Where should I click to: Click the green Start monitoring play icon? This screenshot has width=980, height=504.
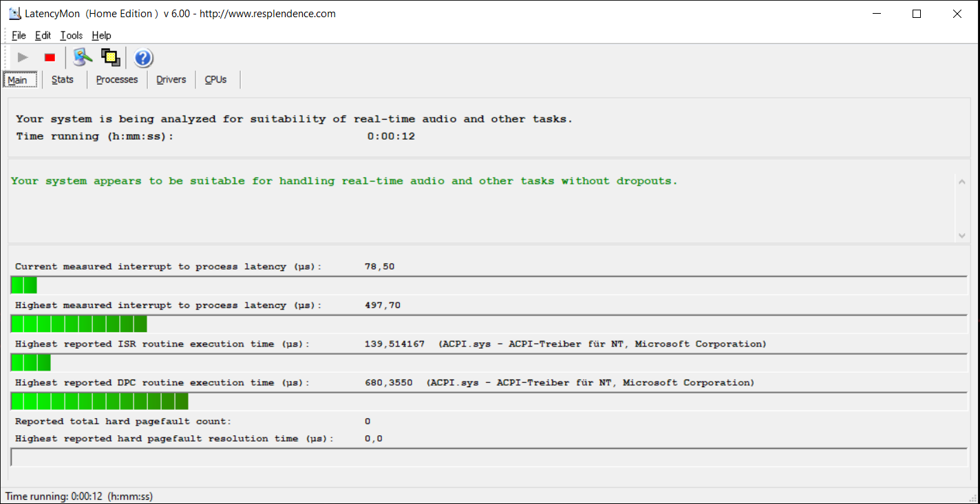[23, 58]
